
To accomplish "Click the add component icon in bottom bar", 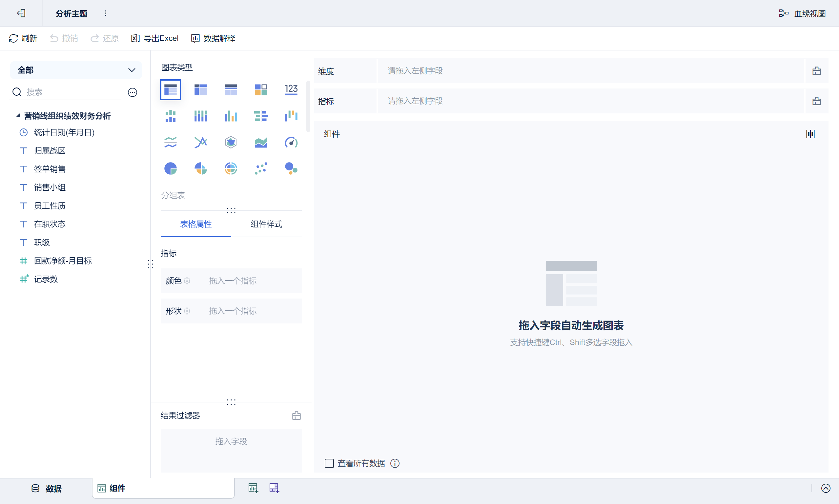I will pos(253,488).
